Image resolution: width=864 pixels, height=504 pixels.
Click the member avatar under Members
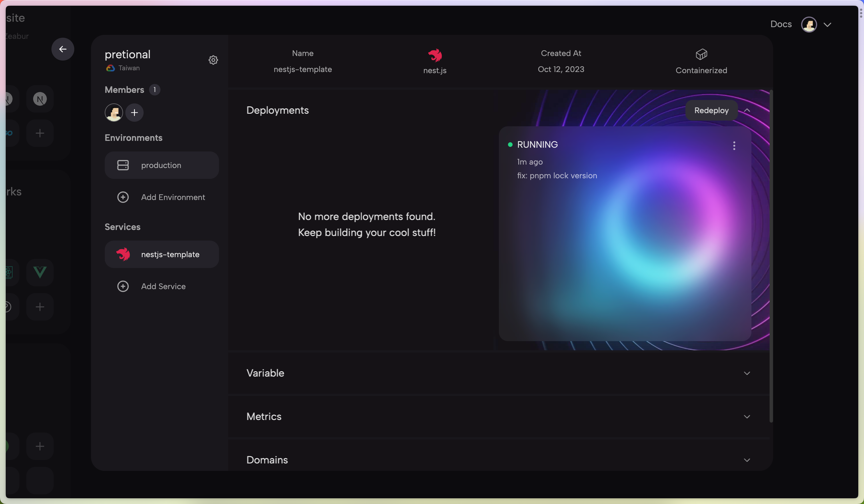pos(113,113)
